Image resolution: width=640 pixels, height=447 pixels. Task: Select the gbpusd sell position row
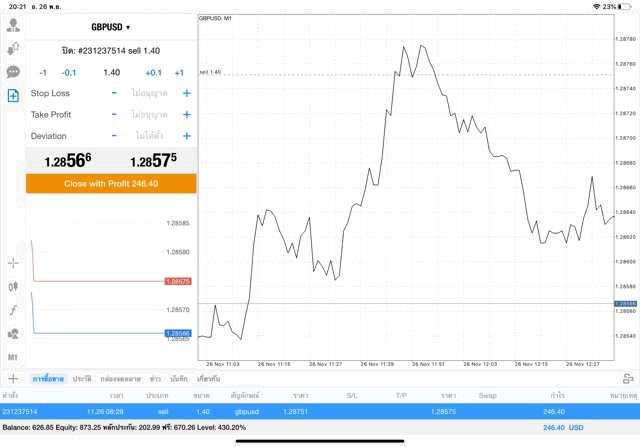point(320,411)
